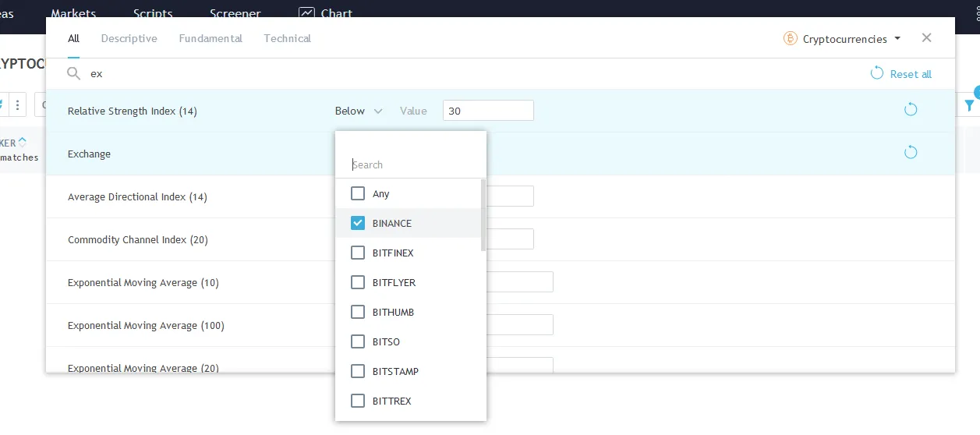Image resolution: width=980 pixels, height=435 pixels.
Task: Check the Any exchange checkbox
Action: pos(358,193)
